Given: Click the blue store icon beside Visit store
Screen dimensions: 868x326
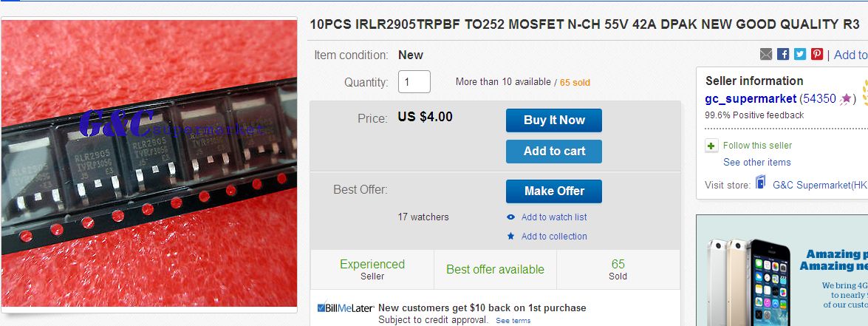Looking at the screenshot, I should pos(760,184).
